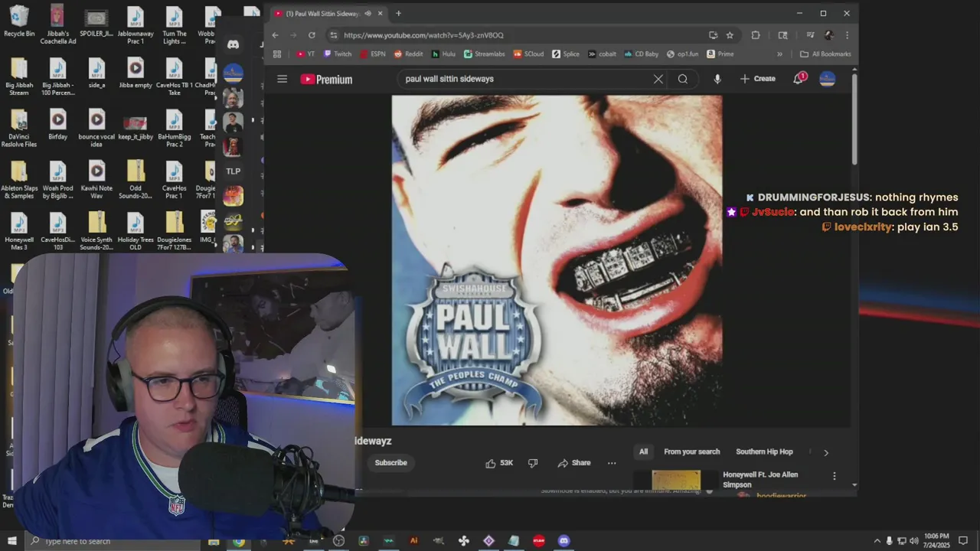Open the Twitch bookmark

(338, 54)
